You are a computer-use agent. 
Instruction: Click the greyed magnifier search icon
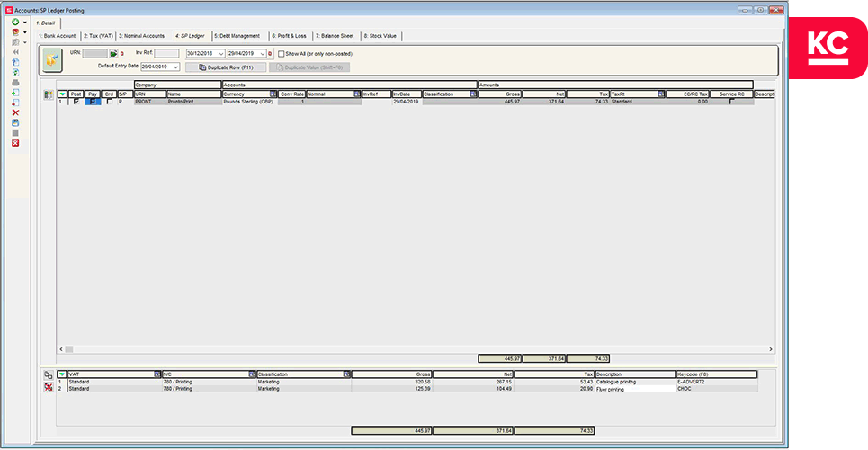[x=15, y=42]
